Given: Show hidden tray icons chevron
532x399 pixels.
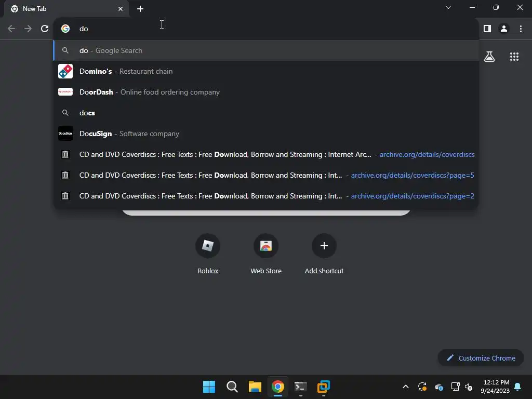Looking at the screenshot, I should coord(405,387).
